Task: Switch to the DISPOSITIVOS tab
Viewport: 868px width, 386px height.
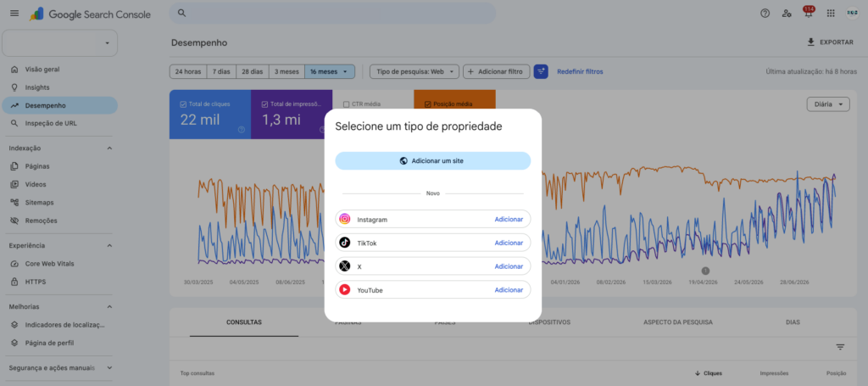Action: (549, 322)
